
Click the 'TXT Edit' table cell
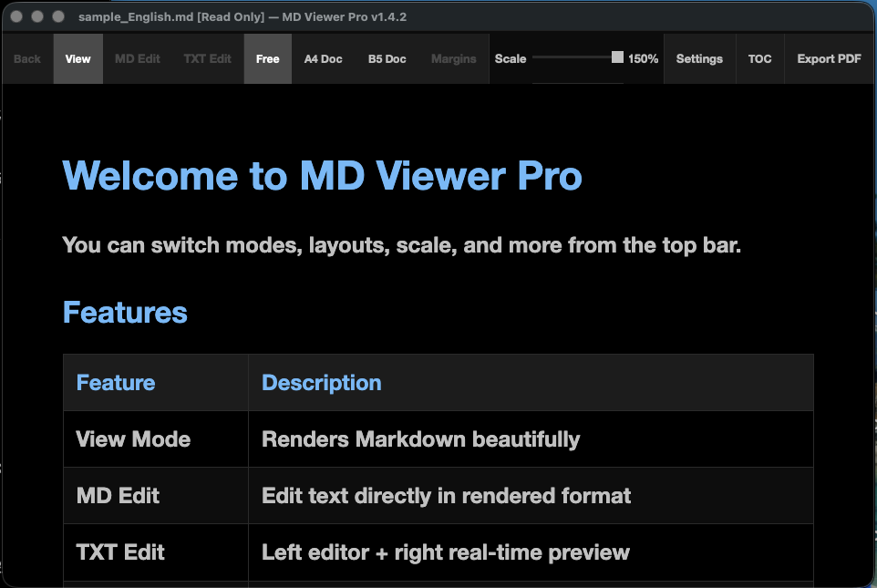click(156, 552)
